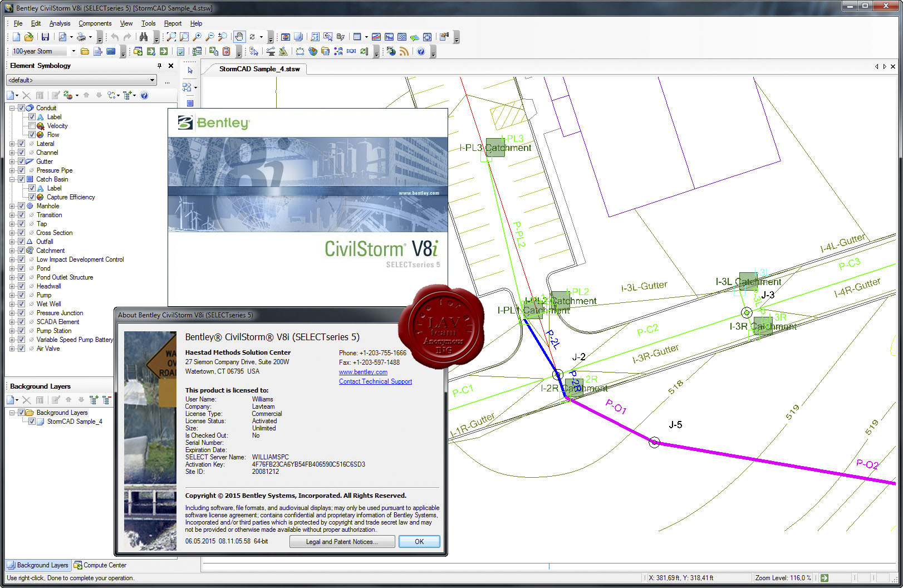Click the Zoom Level 116,0 % status field

pos(784,578)
